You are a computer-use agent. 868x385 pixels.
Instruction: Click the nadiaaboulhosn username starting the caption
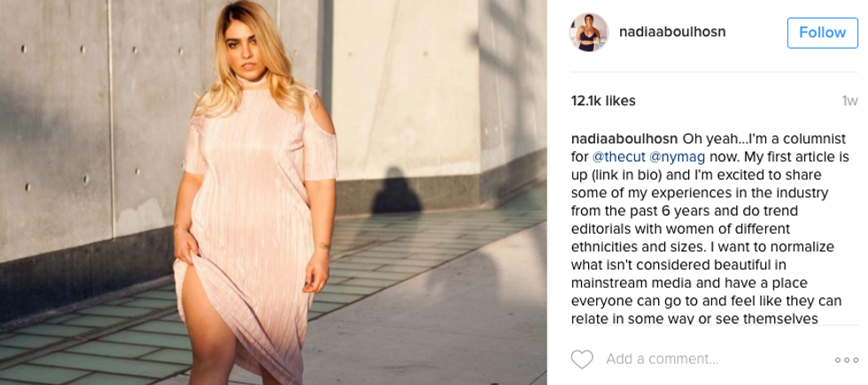tap(624, 138)
